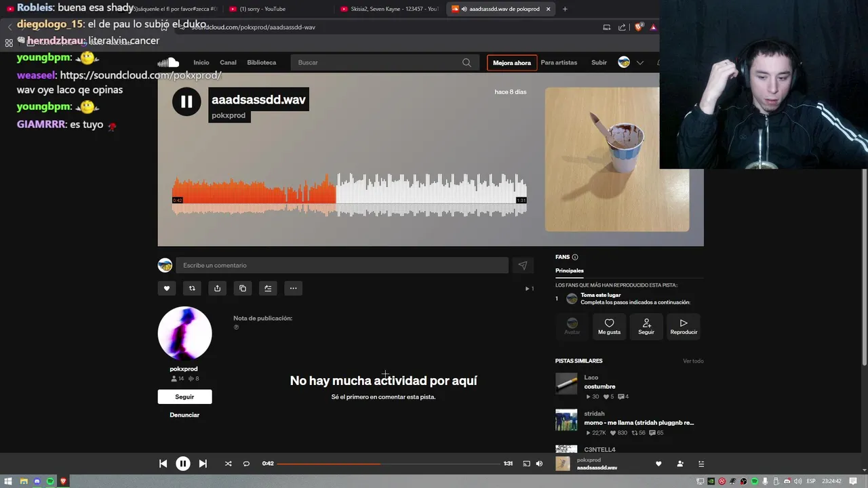The image size is (868, 488).
Task: Open the Canal menu item
Action: 228,62
